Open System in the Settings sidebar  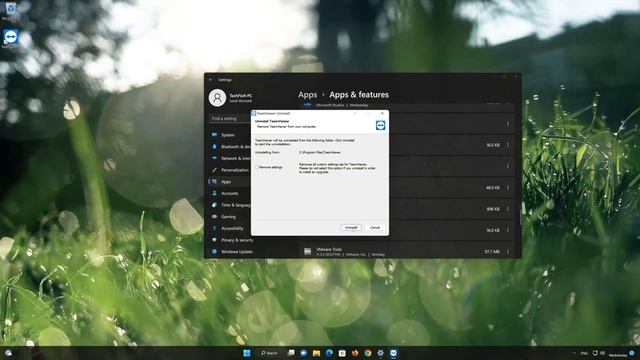coord(228,135)
